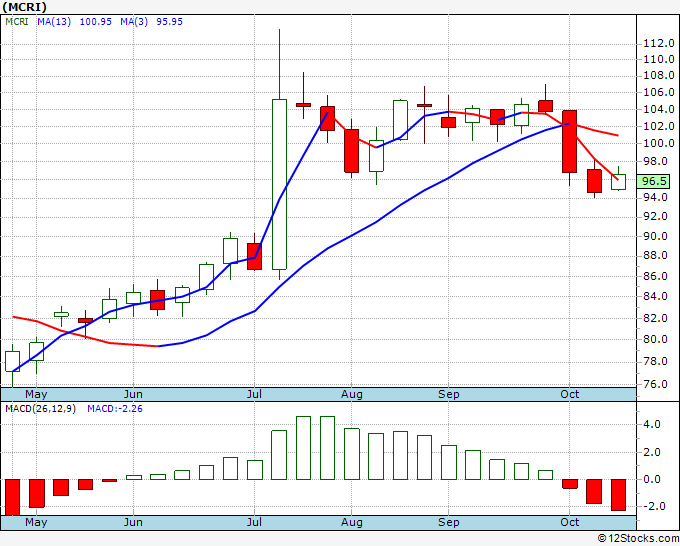This screenshot has width=680, height=546.
Task: Click the first red MACD bar in May
Action: tap(13, 497)
